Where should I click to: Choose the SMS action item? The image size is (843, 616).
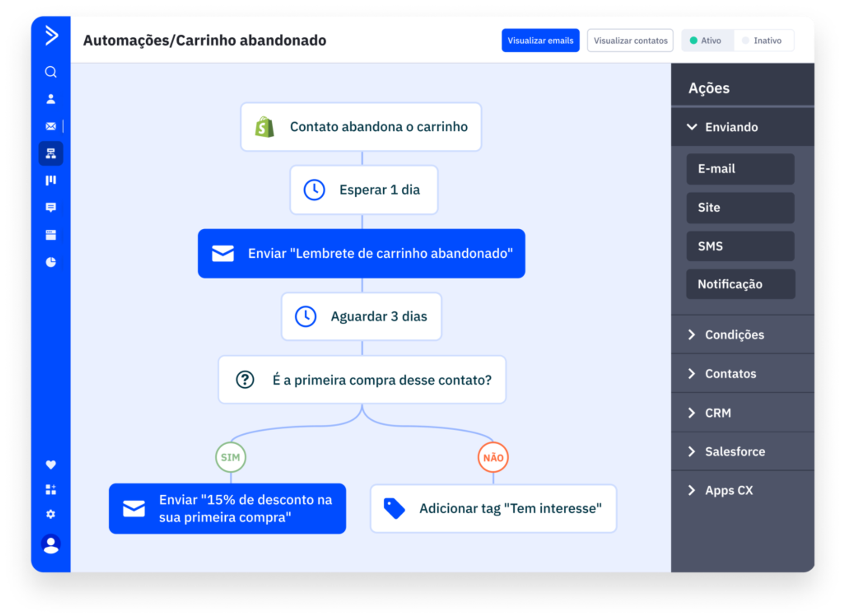pos(740,246)
